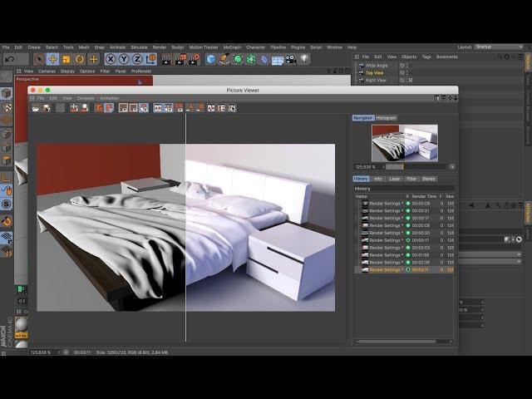532x399 pixels.
Task: Toggle the AB compare split line
Action: click(x=185, y=228)
